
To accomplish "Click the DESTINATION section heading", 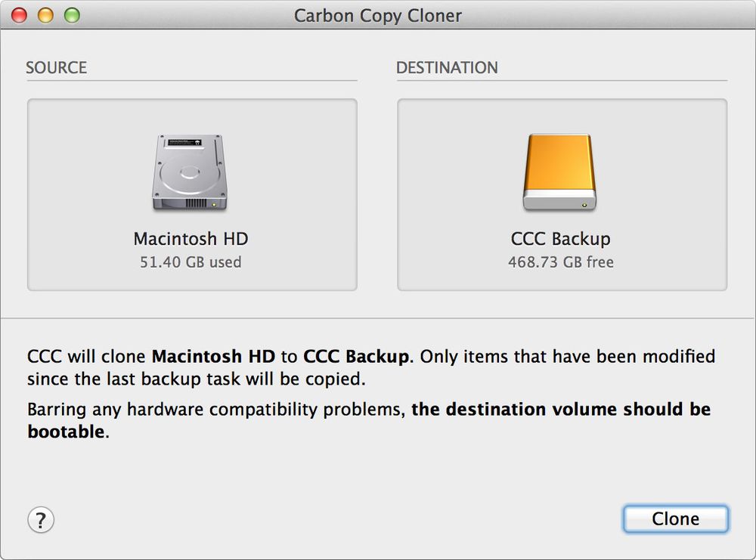I will (x=447, y=68).
